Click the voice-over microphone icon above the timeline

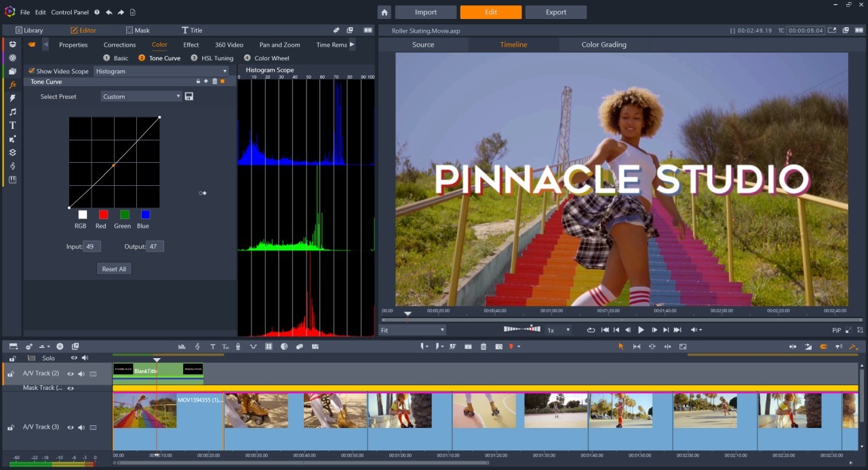238,346
